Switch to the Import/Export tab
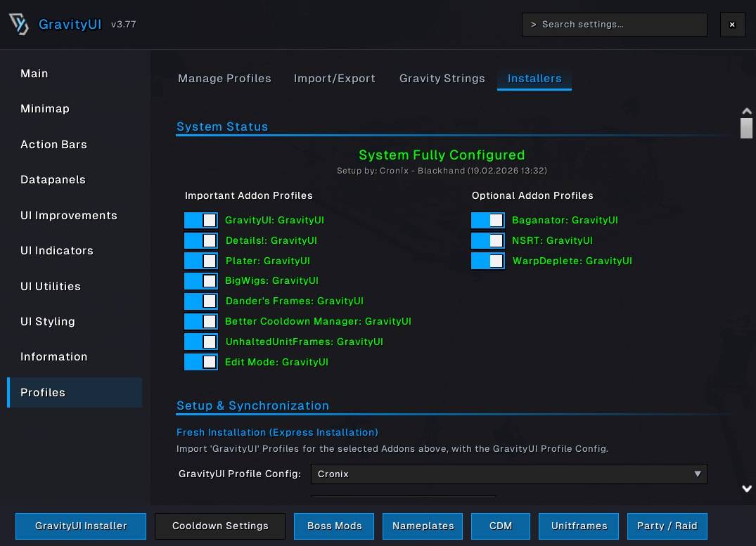The width and height of the screenshot is (756, 546). click(335, 79)
